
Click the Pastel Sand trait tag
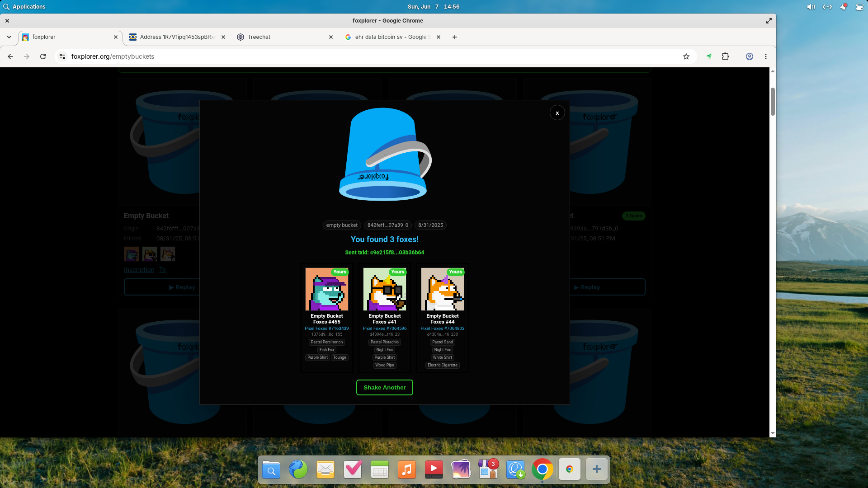[x=442, y=342]
